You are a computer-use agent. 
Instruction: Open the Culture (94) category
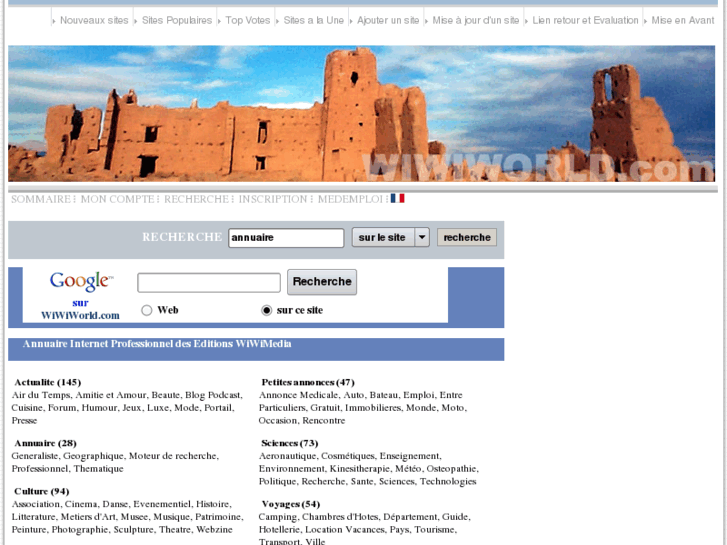(42, 491)
